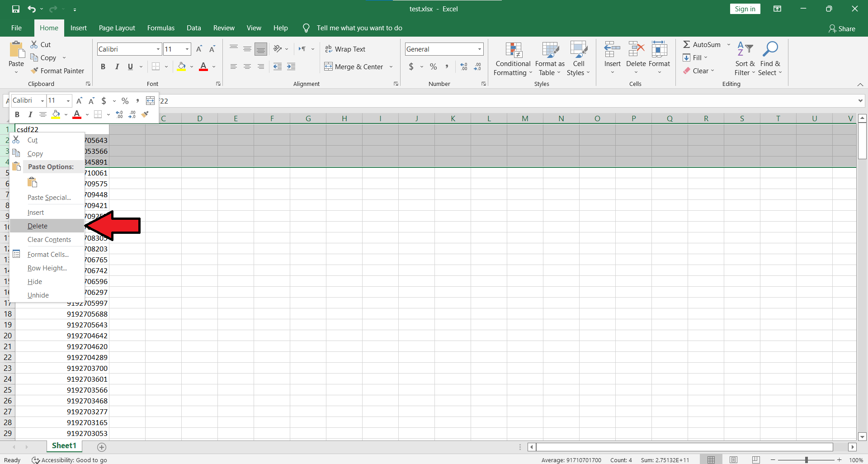Click the Sort & Filter icon
The width and height of the screenshot is (868, 464).
coord(745,49)
